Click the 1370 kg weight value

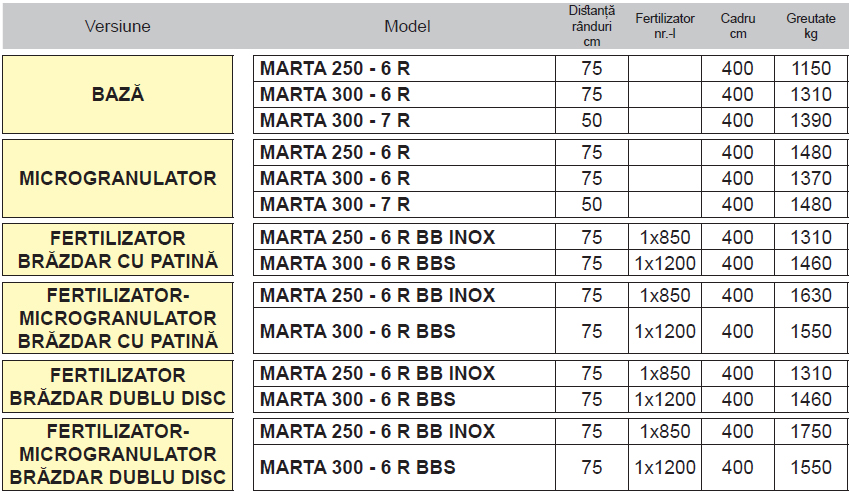pos(810,179)
